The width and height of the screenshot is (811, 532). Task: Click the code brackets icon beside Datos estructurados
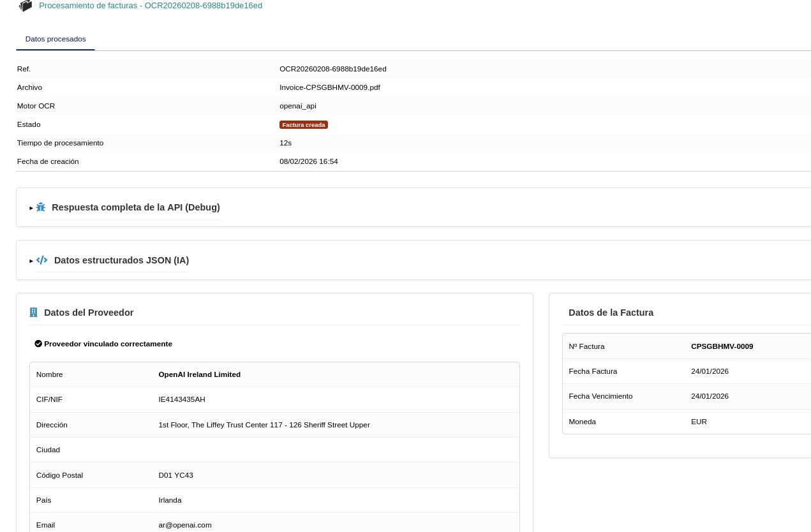tap(42, 260)
